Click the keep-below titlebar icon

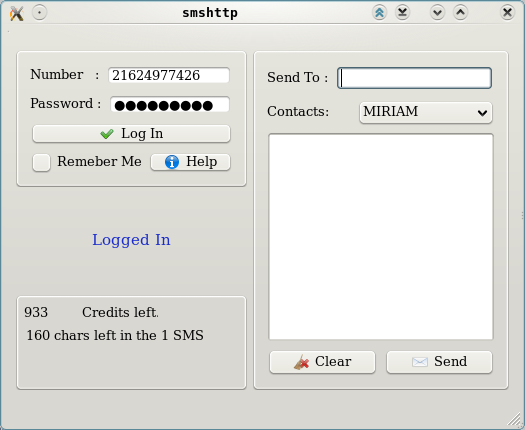tap(402, 13)
